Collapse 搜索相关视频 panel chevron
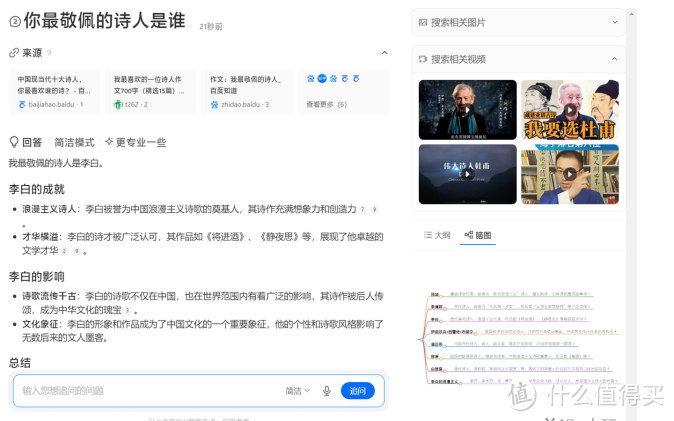This screenshot has height=421, width=674. [x=615, y=59]
